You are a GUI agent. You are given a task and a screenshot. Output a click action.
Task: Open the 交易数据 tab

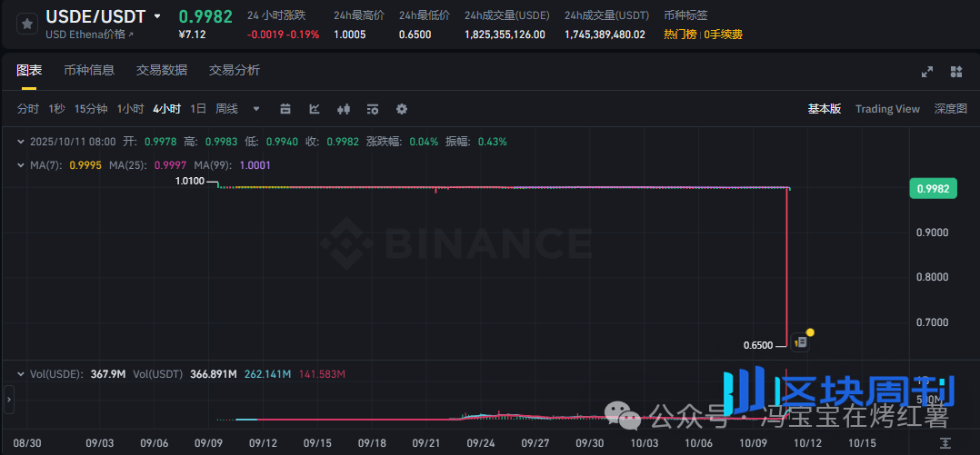(x=162, y=71)
